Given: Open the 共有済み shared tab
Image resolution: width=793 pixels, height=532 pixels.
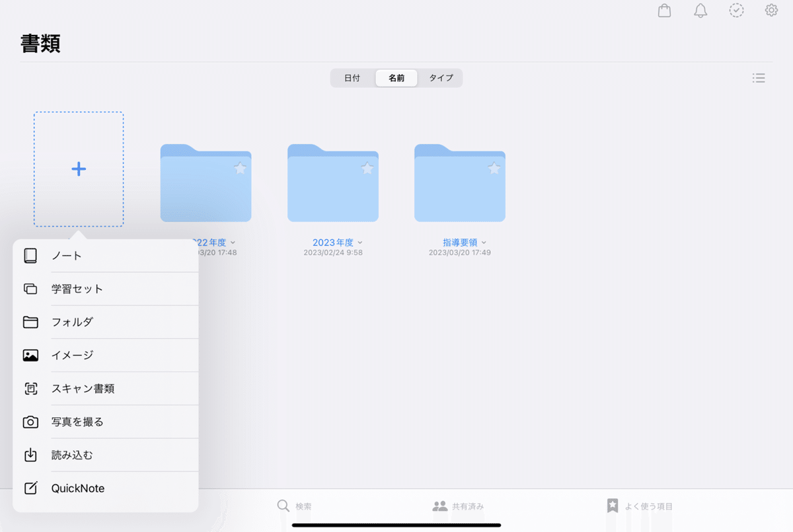Looking at the screenshot, I should pos(458,506).
